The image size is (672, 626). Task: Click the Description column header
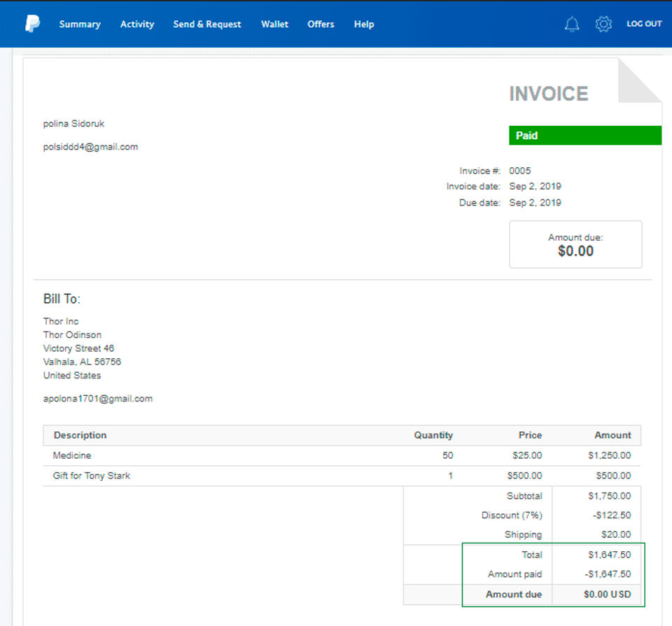(80, 435)
